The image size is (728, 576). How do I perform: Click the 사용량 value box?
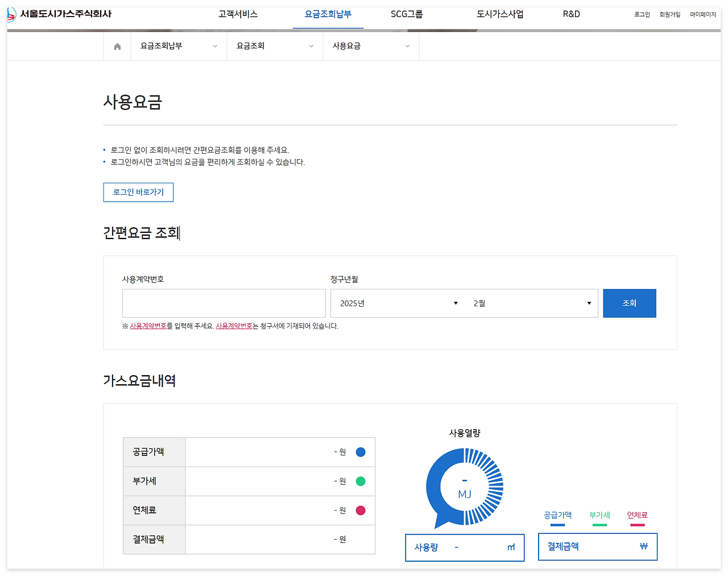pyautogui.click(x=465, y=548)
